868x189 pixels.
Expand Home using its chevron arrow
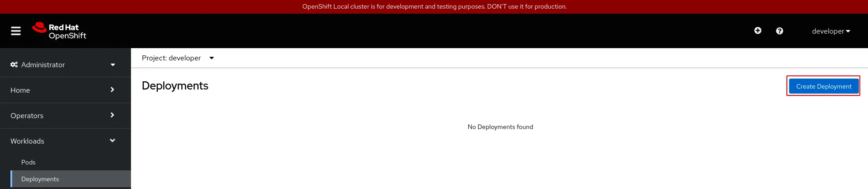click(x=112, y=90)
